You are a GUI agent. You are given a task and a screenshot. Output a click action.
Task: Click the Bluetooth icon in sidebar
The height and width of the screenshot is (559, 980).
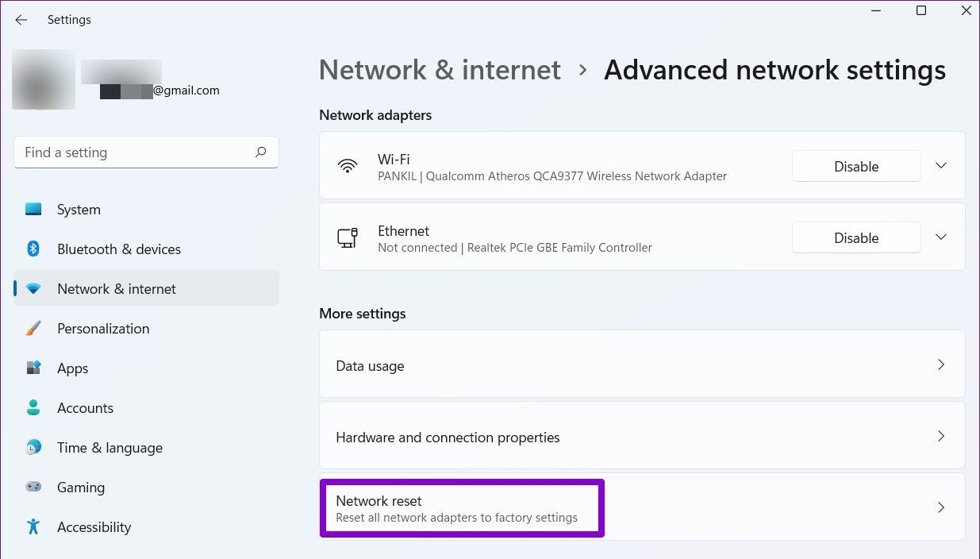coord(33,249)
